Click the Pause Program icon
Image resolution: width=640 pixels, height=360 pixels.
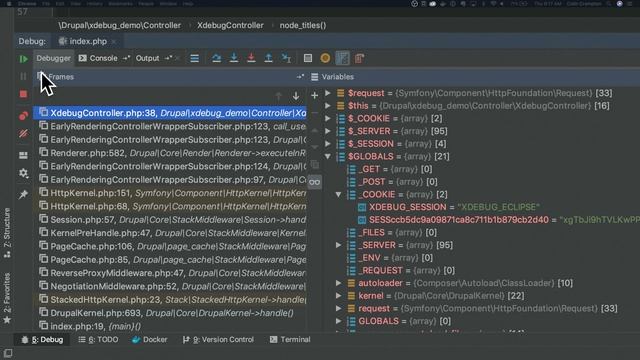23,76
